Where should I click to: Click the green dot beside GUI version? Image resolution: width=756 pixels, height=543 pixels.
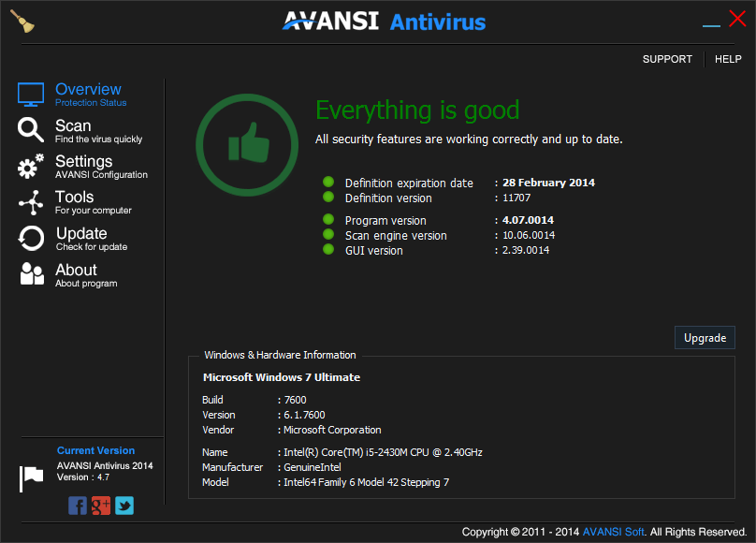point(328,249)
